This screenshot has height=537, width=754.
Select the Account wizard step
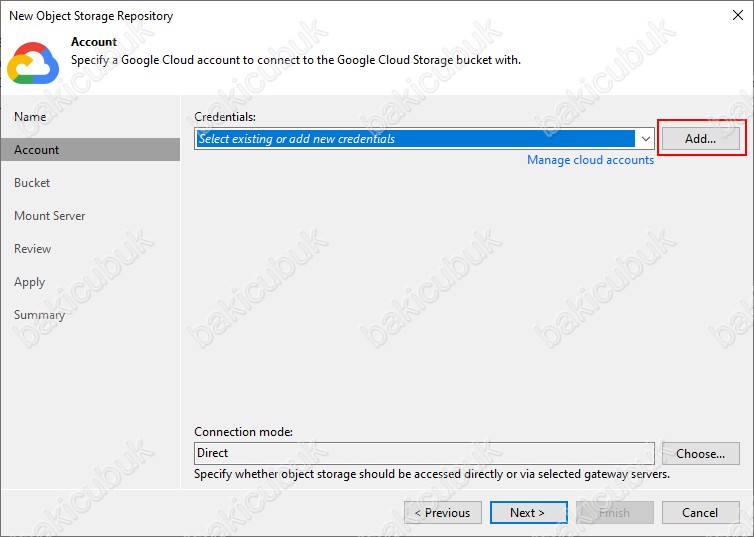tap(90, 150)
